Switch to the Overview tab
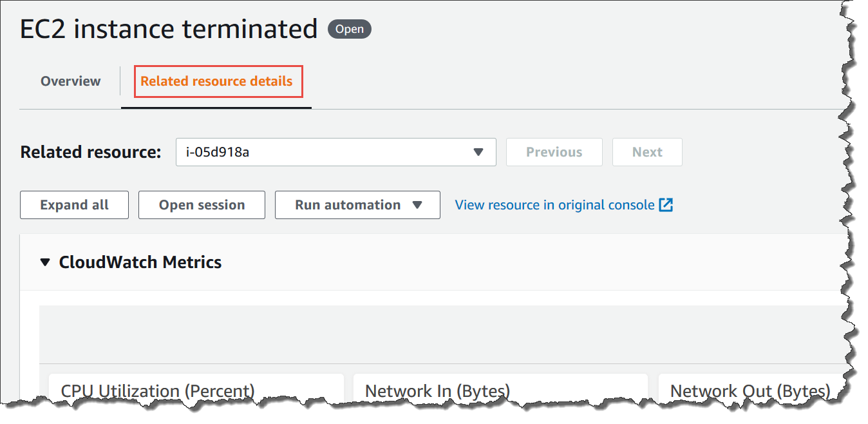 [x=70, y=81]
